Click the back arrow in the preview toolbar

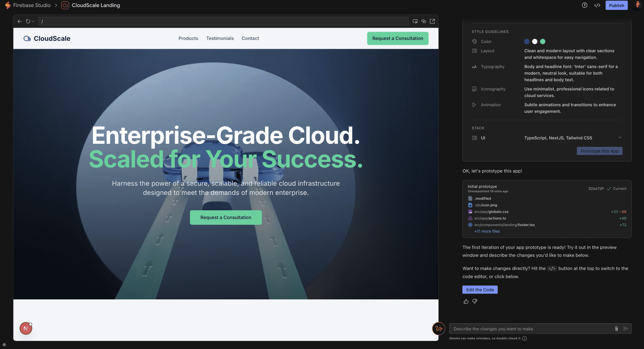click(20, 21)
